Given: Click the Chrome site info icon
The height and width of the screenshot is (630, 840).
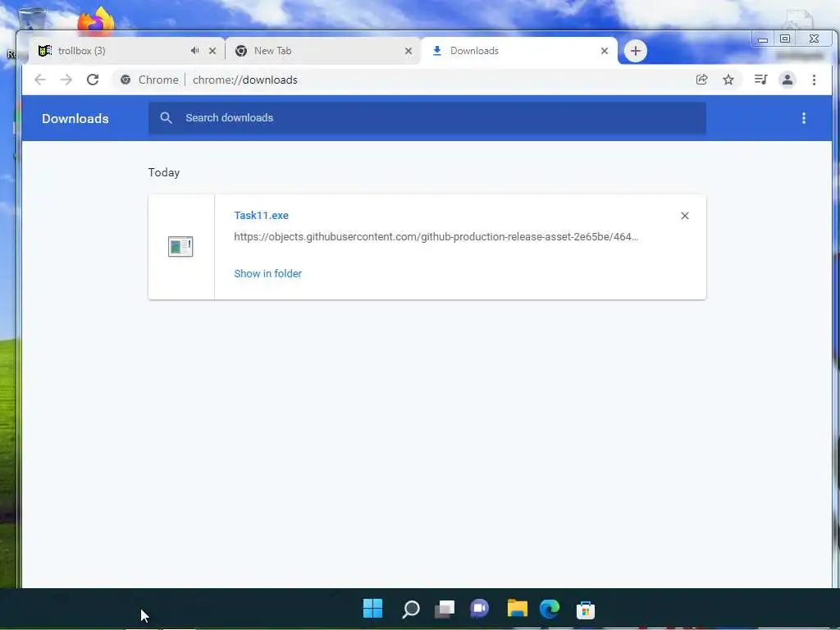Looking at the screenshot, I should coord(126,80).
